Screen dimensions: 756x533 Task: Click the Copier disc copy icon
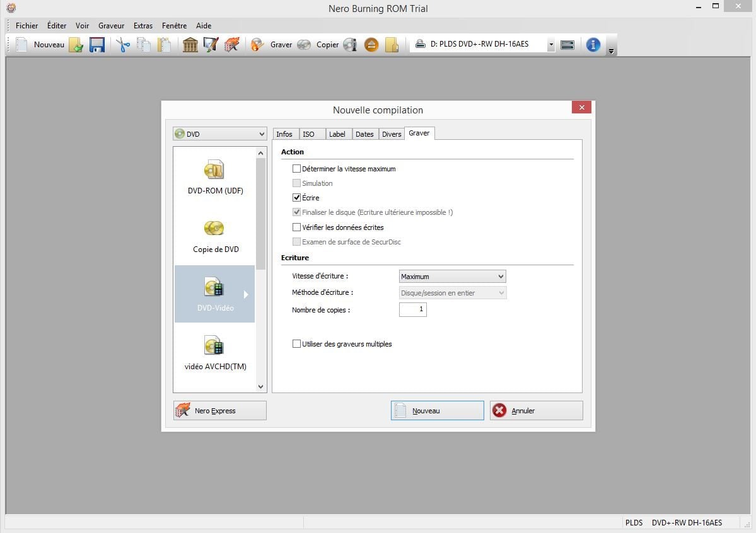tap(304, 45)
